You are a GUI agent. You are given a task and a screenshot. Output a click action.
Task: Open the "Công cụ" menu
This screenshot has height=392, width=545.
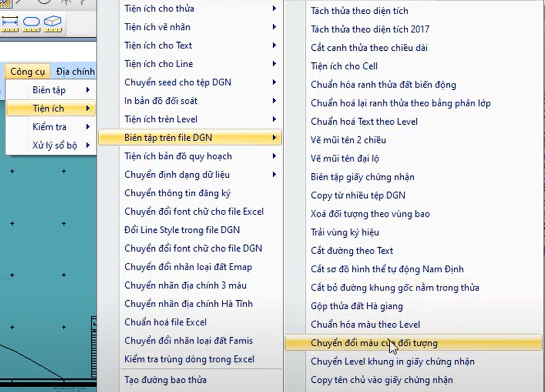[x=27, y=71]
